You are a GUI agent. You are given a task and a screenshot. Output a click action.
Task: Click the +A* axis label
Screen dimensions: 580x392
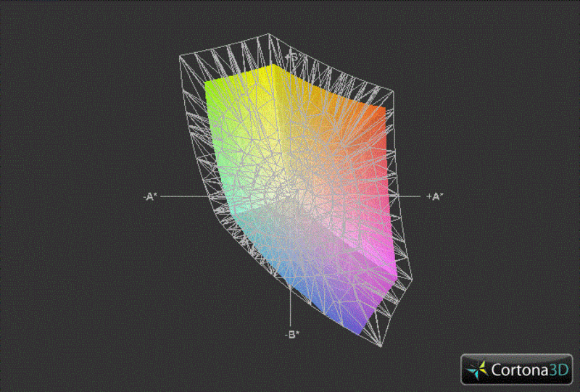click(434, 197)
